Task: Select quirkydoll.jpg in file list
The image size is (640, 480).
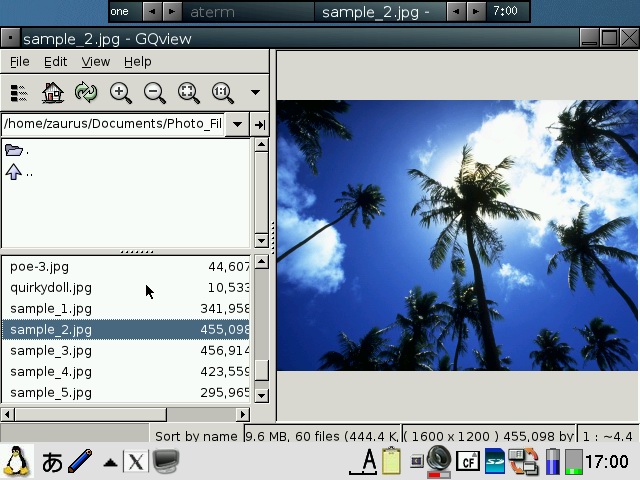Action: point(51,288)
